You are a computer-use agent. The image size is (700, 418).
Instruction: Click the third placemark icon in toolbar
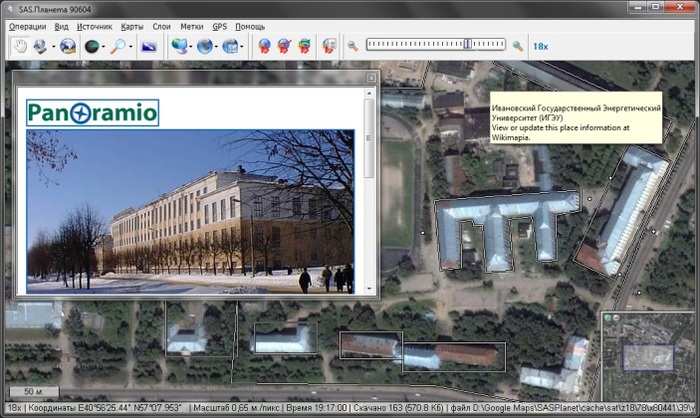click(303, 46)
